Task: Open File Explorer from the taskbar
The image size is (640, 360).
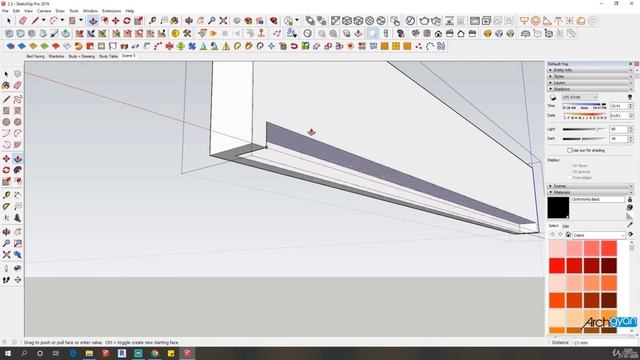Action: click(89, 353)
